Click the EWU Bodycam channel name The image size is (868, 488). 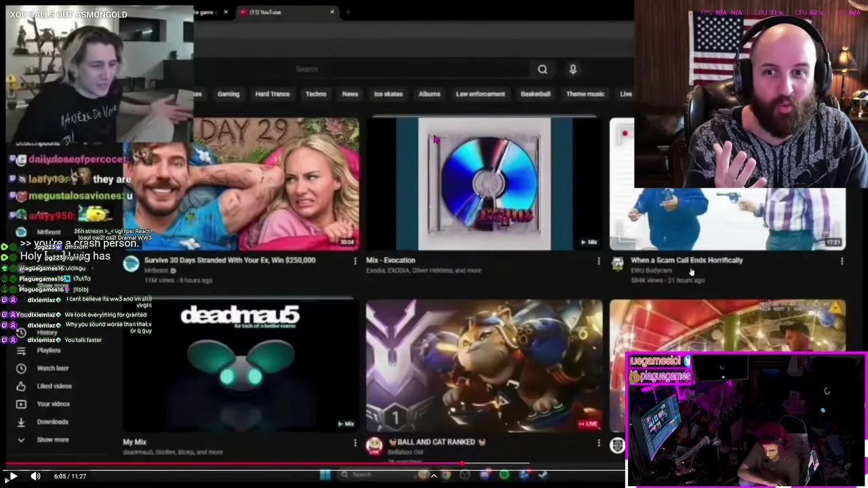click(x=651, y=270)
